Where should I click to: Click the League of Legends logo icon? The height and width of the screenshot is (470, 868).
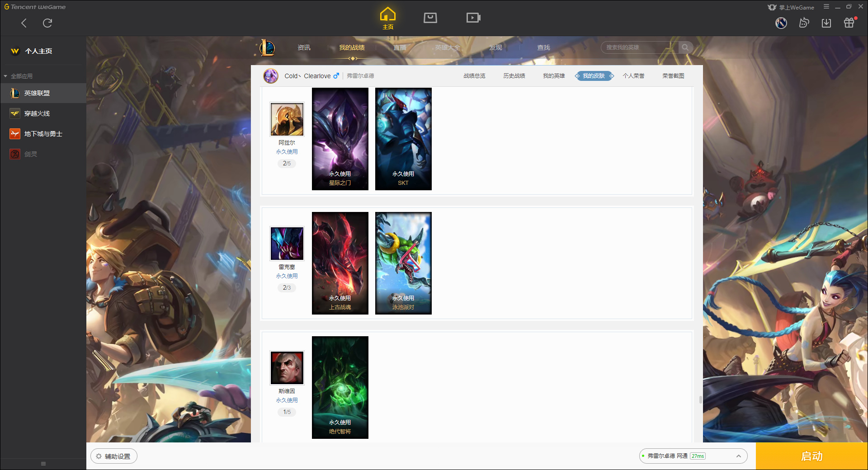(x=267, y=47)
